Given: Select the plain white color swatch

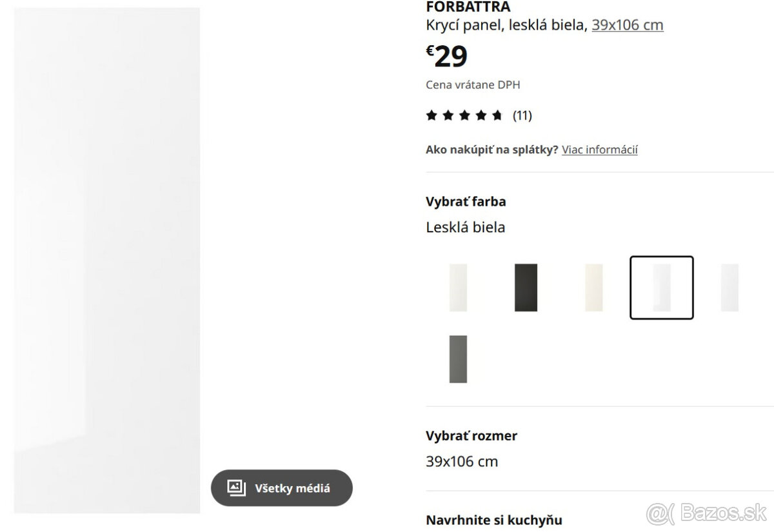Looking at the screenshot, I should pos(458,287).
